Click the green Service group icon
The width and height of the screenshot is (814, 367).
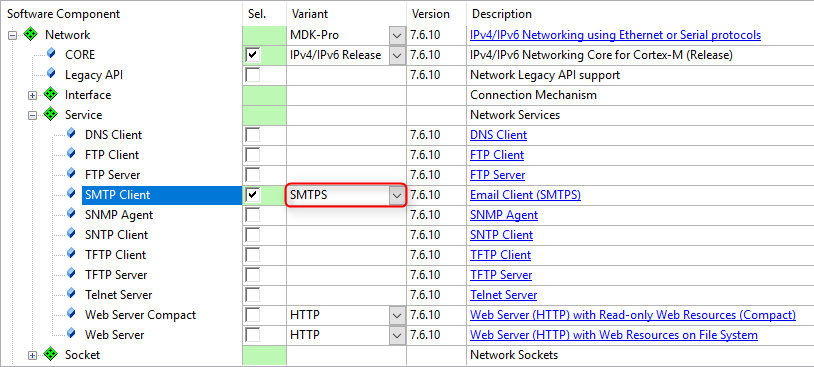pyautogui.click(x=50, y=115)
